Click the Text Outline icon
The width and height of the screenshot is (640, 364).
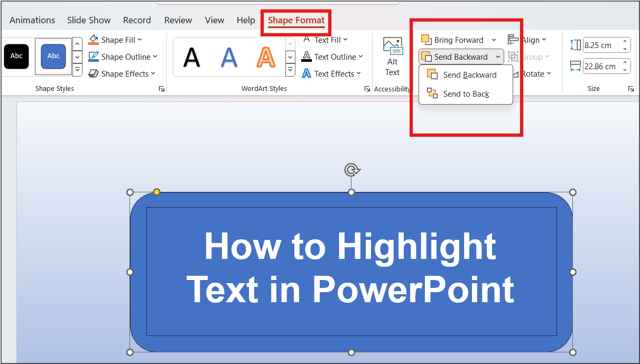pyautogui.click(x=307, y=57)
